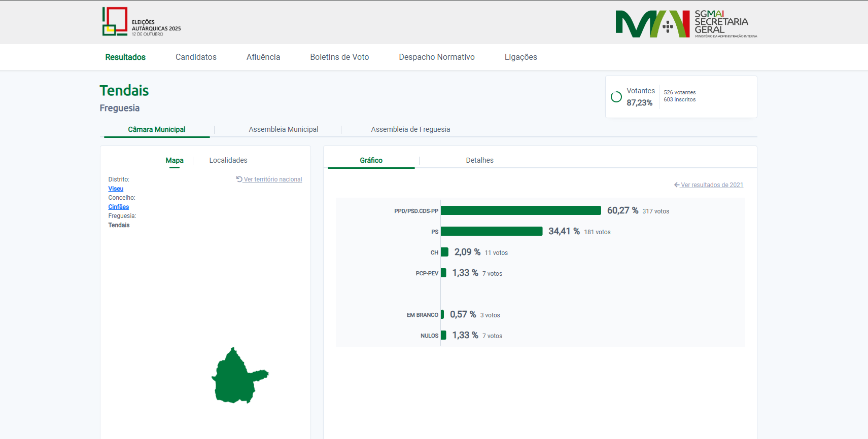
Task: Open the Resultados menu item
Action: click(x=125, y=57)
